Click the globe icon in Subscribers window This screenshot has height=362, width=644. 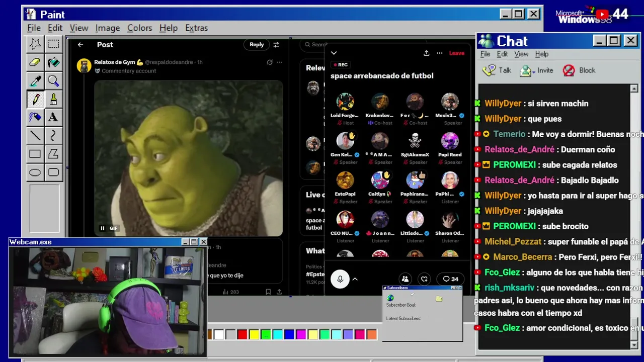(390, 298)
